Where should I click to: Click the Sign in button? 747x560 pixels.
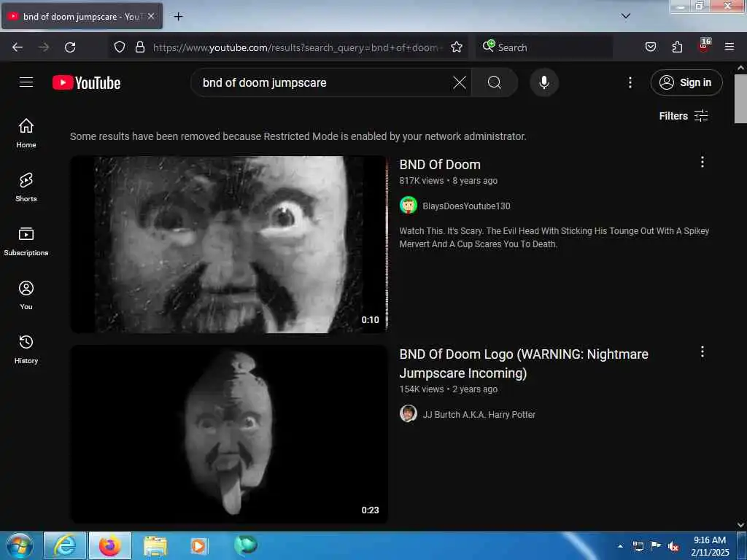[x=686, y=82]
